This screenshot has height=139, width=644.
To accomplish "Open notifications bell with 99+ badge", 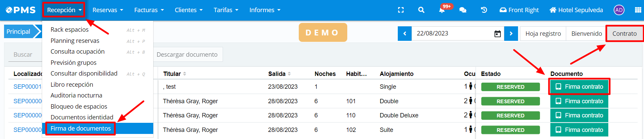I will pyautogui.click(x=442, y=10).
